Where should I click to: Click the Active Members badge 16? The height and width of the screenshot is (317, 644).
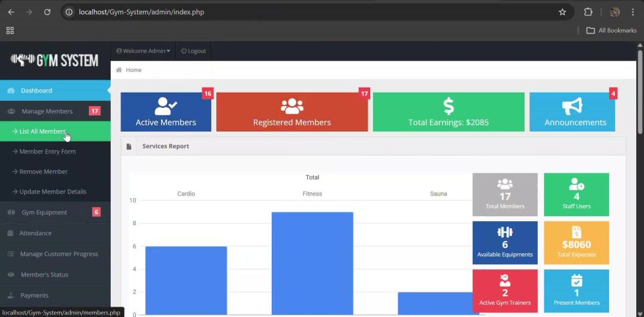pyautogui.click(x=207, y=93)
